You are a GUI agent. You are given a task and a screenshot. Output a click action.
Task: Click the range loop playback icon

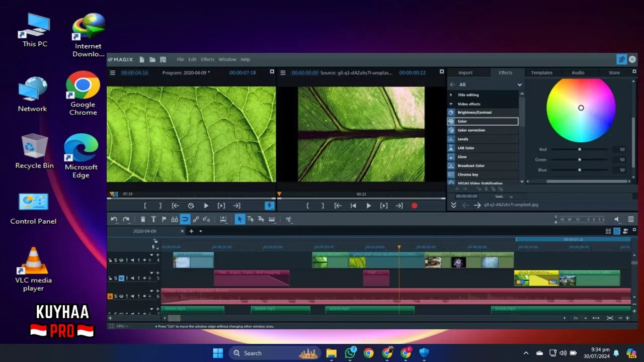(191, 206)
